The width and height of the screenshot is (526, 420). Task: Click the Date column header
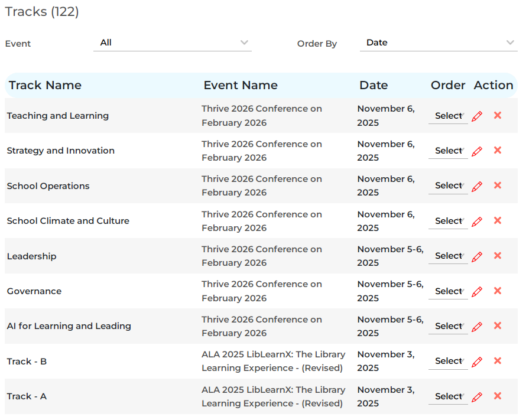[x=374, y=85]
